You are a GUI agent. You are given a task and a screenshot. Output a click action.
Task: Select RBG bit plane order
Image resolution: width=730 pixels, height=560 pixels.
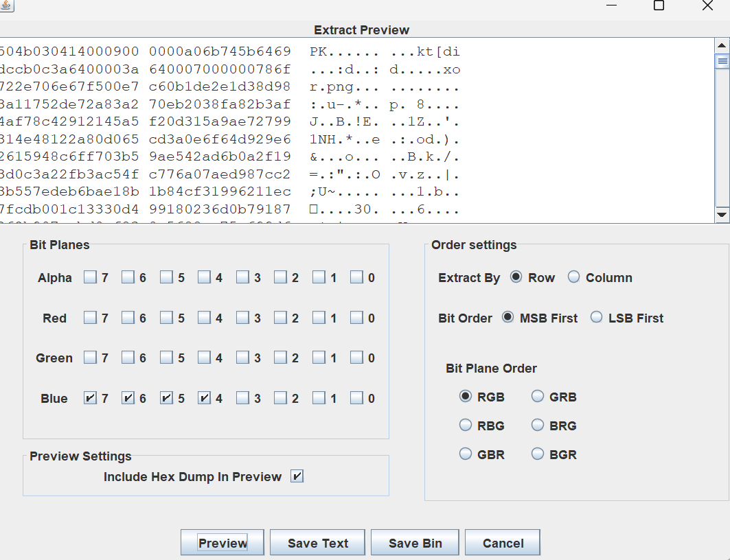coord(465,425)
